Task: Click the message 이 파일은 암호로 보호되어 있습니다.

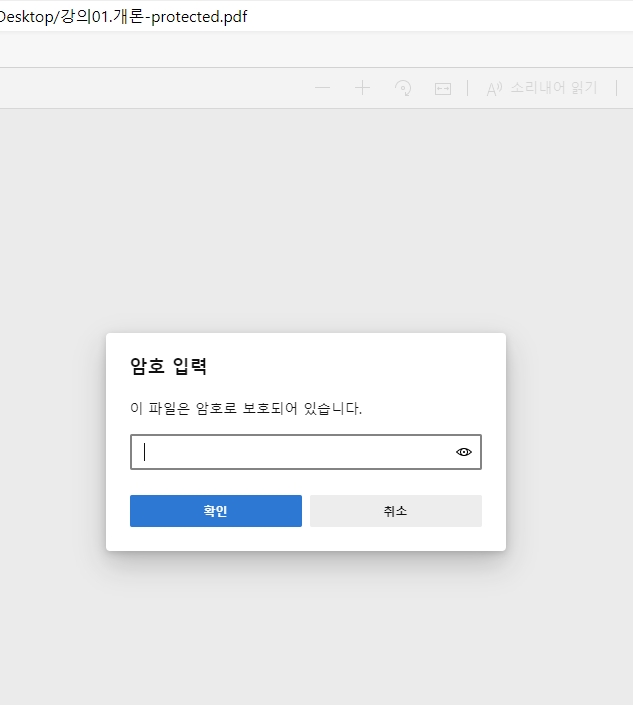Action: pyautogui.click(x=246, y=408)
